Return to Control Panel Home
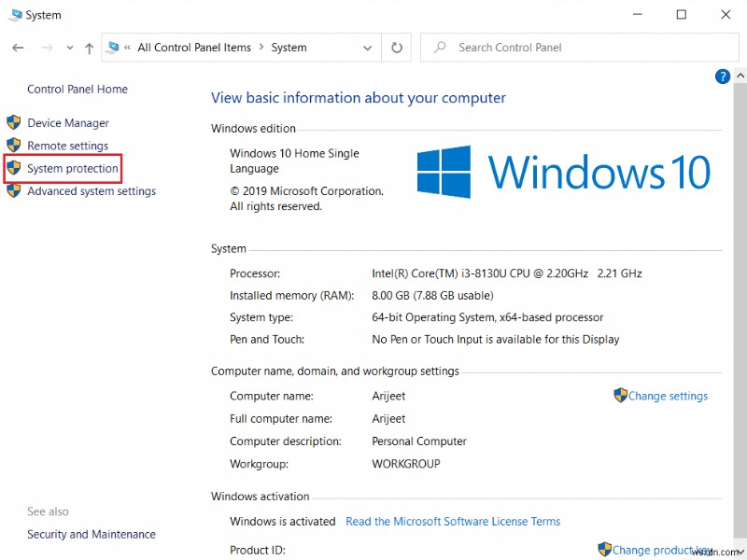This screenshot has height=560, width=747. (77, 89)
